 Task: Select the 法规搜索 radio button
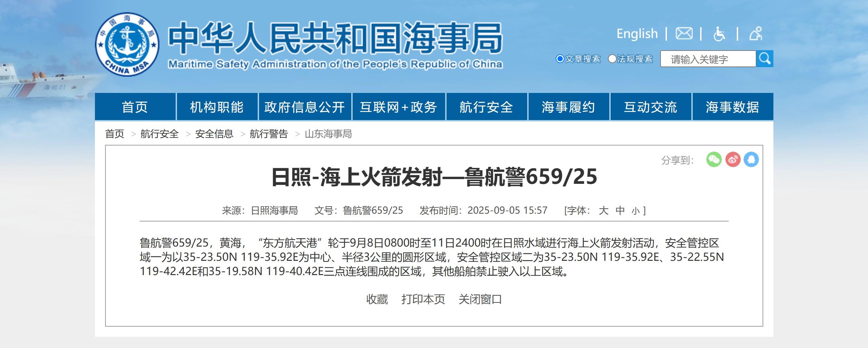point(612,59)
